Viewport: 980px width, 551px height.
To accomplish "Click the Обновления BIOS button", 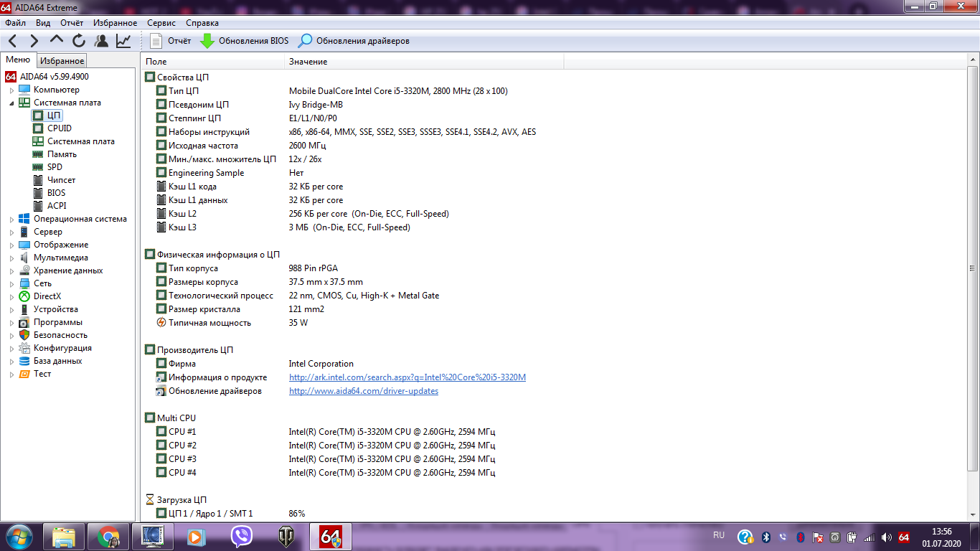I will (245, 41).
